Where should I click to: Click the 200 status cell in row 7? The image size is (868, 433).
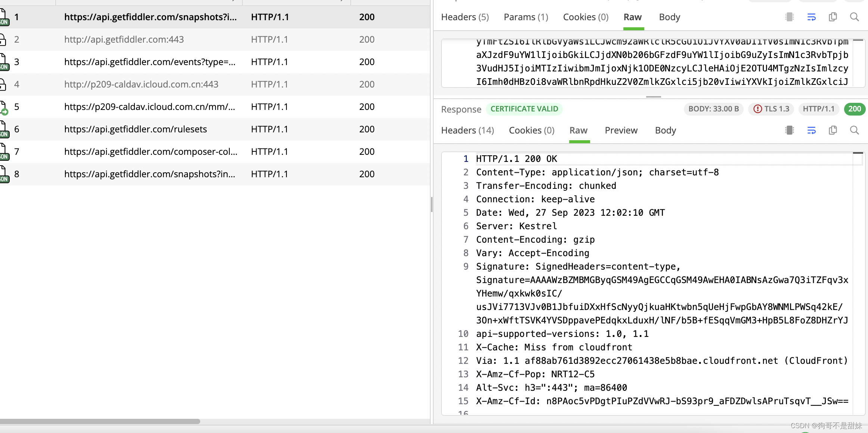[x=367, y=152]
